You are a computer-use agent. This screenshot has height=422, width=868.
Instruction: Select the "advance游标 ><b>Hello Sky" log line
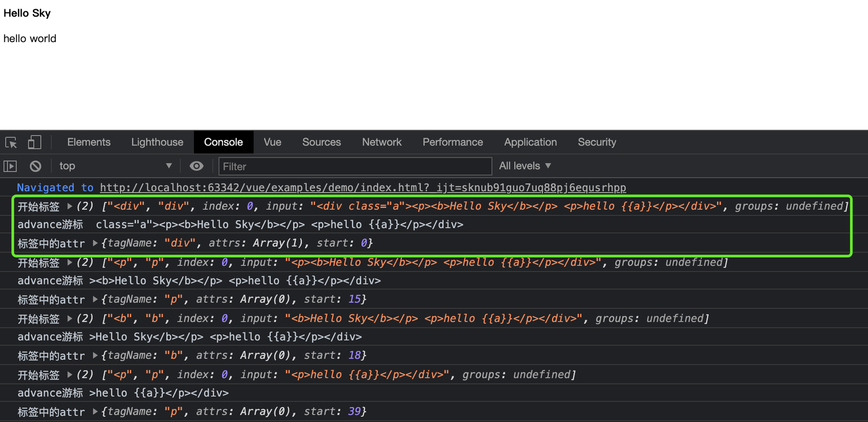coord(199,281)
